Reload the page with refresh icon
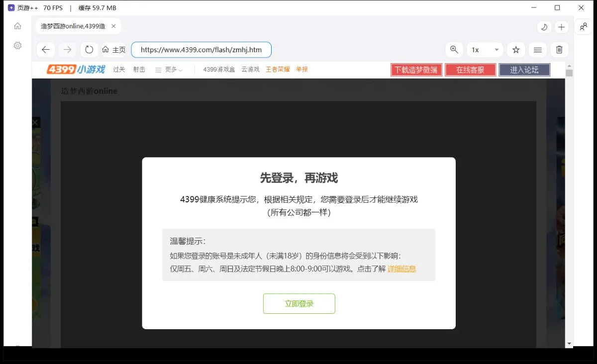597x364 pixels. click(x=89, y=50)
